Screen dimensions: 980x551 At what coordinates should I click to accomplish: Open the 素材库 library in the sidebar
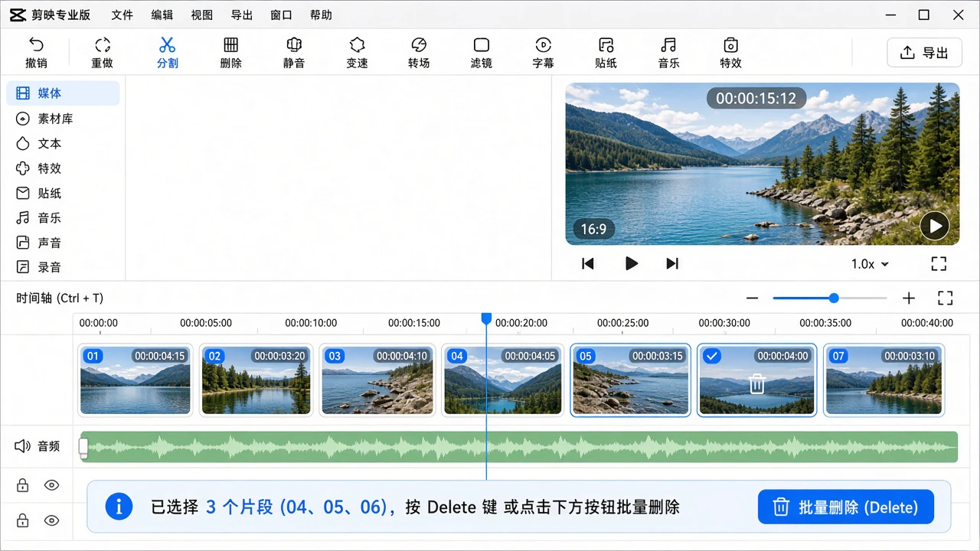point(63,119)
